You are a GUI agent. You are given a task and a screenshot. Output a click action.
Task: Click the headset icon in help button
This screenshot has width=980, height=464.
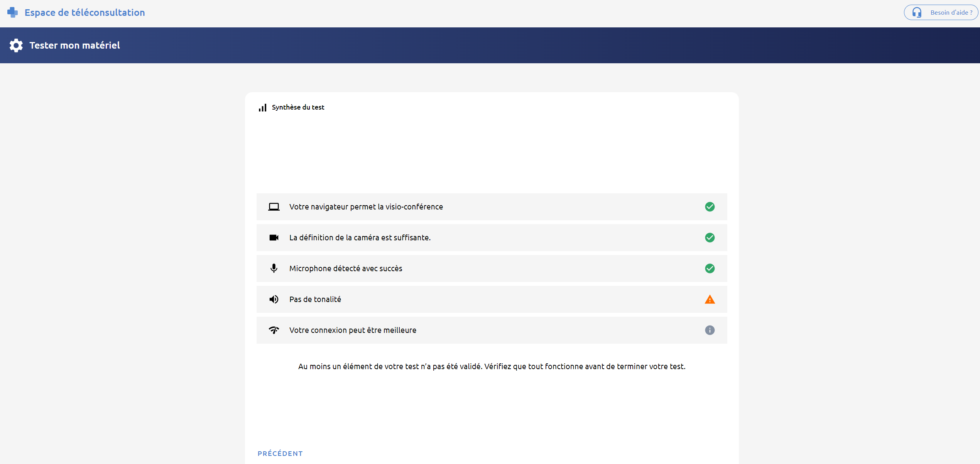point(917,13)
